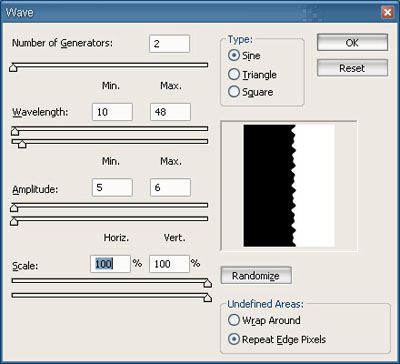Click the Amplitude minimum slider handle

14,208
